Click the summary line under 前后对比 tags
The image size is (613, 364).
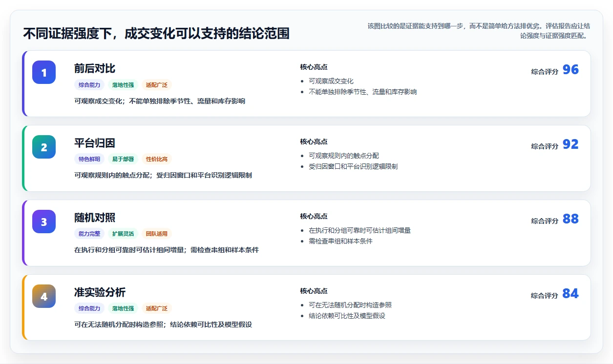(x=160, y=101)
